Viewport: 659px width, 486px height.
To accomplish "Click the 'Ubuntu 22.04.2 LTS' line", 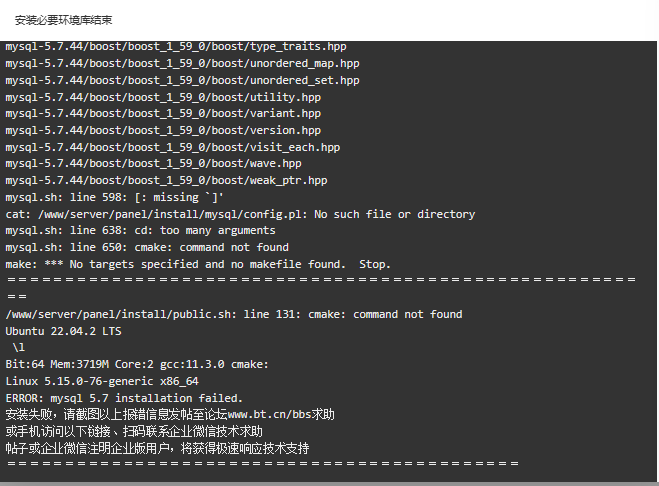I will [63, 331].
